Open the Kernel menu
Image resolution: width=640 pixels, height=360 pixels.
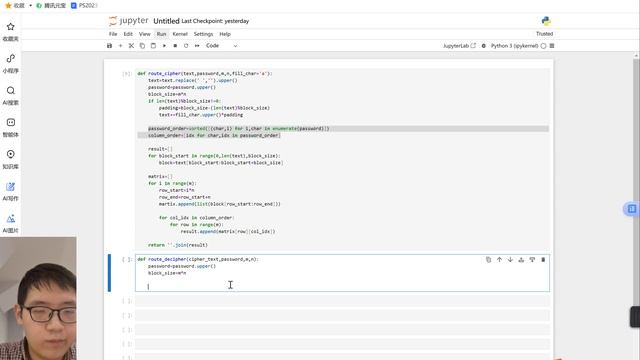[180, 34]
